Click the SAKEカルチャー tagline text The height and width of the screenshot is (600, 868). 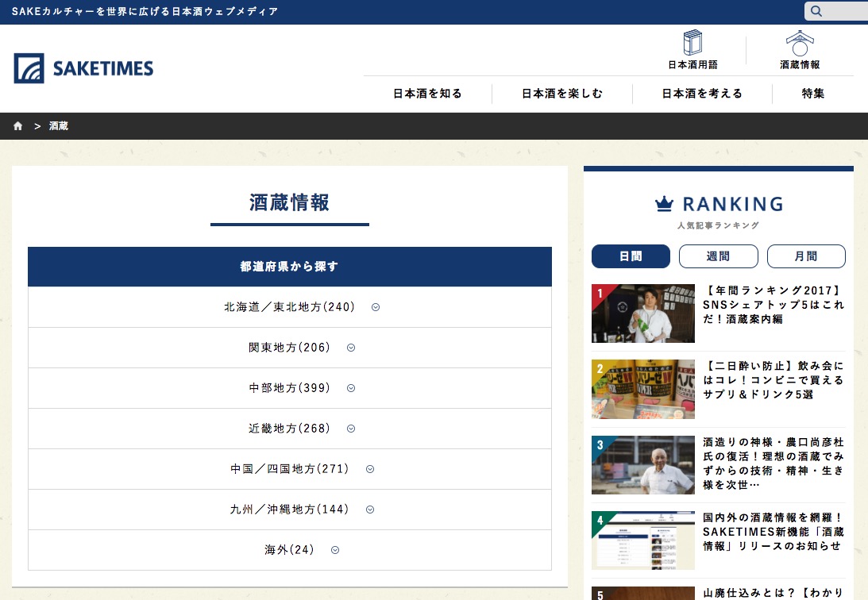tap(145, 12)
